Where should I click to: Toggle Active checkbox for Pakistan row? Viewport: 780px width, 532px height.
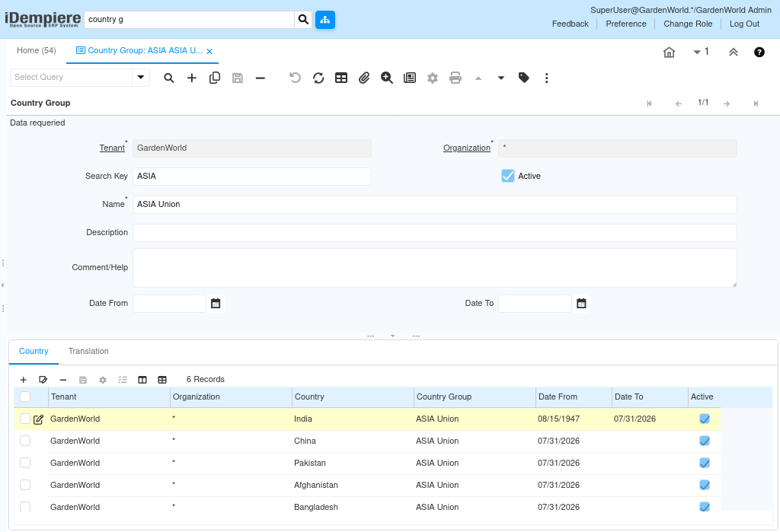click(705, 463)
